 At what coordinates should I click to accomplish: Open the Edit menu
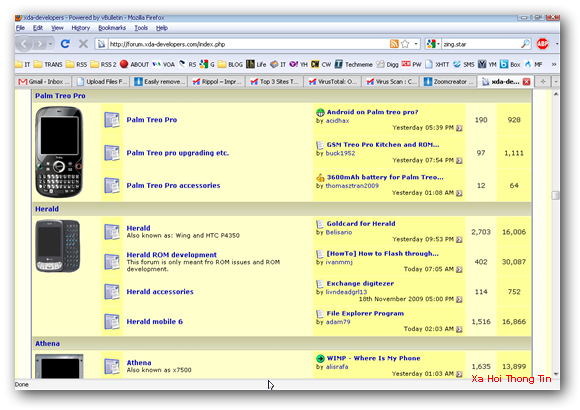coord(38,28)
